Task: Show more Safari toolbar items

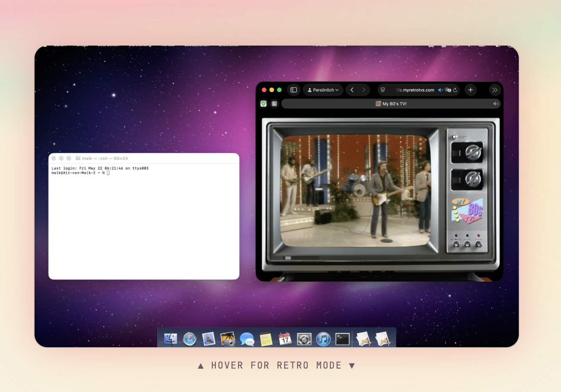Action: coord(494,90)
